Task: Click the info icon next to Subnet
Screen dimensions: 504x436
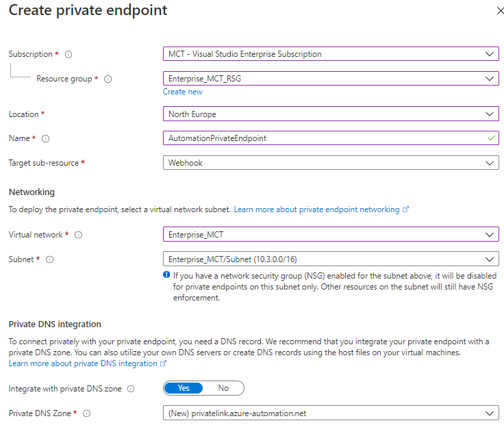Action: click(x=49, y=259)
